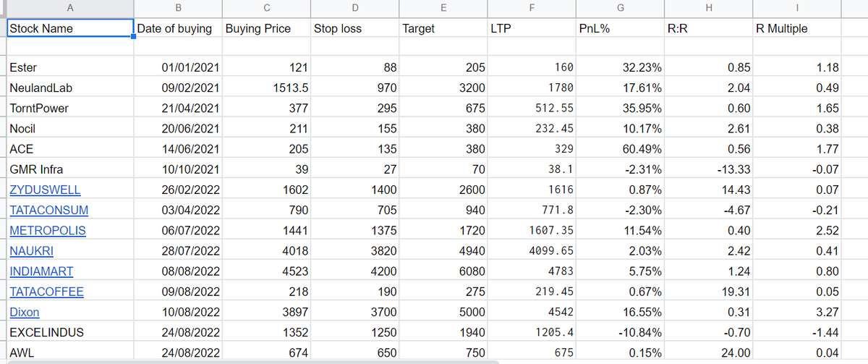Select column E header

[x=443, y=9]
